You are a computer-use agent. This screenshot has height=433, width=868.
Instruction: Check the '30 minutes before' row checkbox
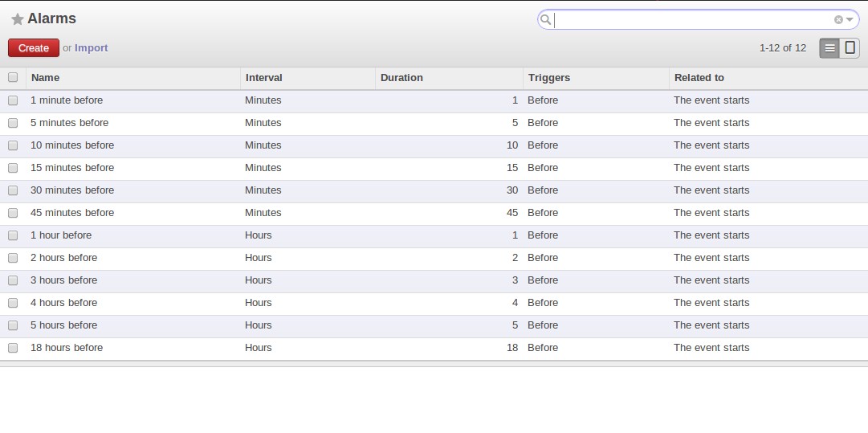[13, 190]
